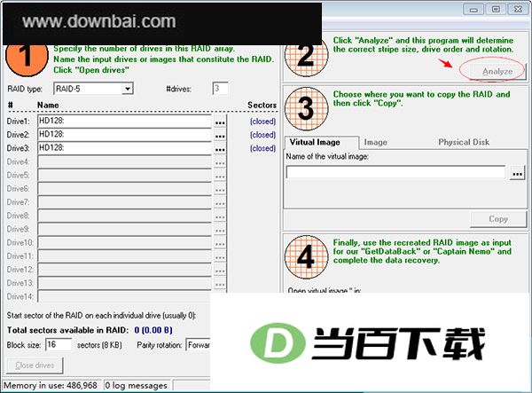Click the Drive6 name field
532x393 pixels.
[124, 189]
